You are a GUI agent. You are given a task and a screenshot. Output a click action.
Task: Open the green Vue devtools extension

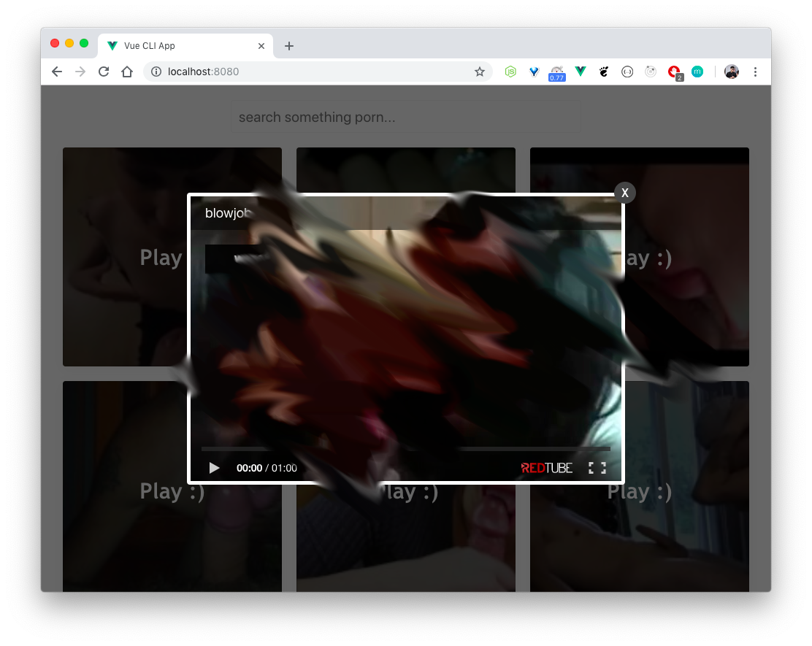pos(581,72)
